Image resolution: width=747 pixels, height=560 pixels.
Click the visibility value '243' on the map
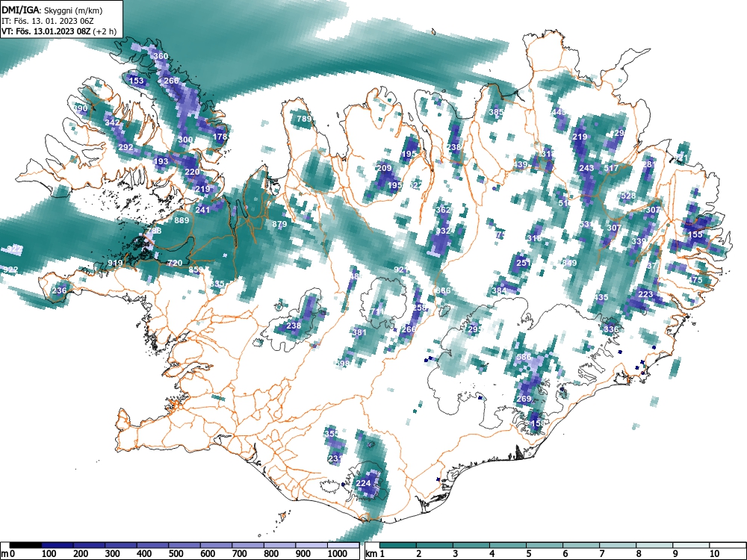pos(586,168)
